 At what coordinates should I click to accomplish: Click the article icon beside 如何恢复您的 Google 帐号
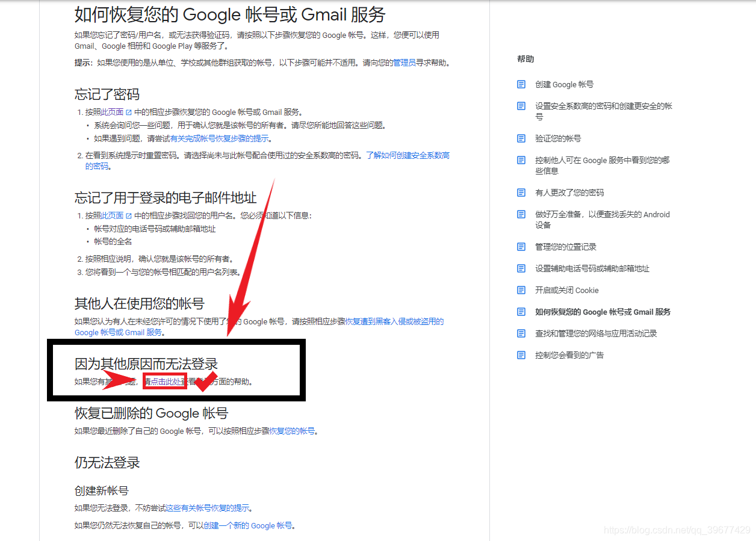[x=521, y=312]
